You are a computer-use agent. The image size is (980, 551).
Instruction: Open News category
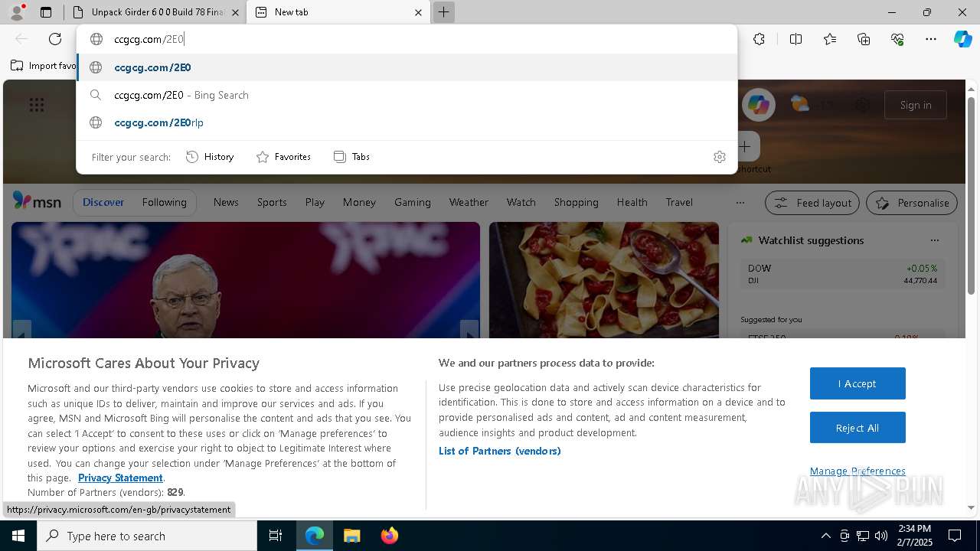(226, 202)
